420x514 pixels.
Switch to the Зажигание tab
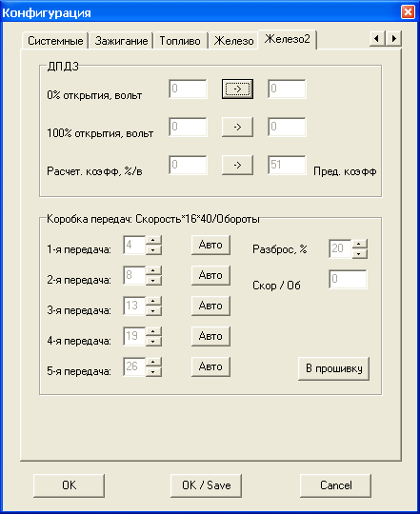coord(121,41)
